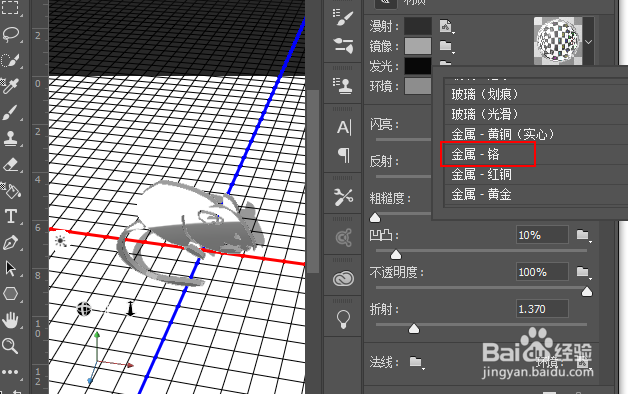628x394 pixels.
Task: Click the material sphere preview thumbnail
Action: pyautogui.click(x=558, y=41)
